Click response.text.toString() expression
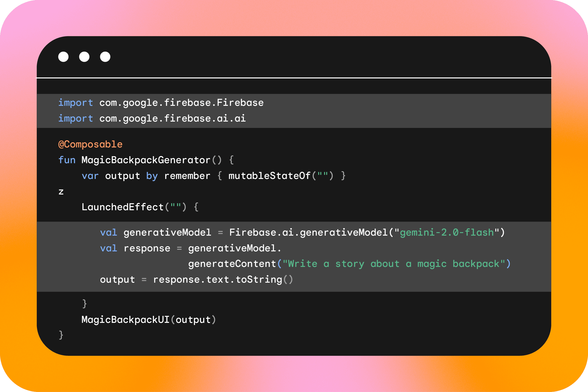 tap(222, 280)
